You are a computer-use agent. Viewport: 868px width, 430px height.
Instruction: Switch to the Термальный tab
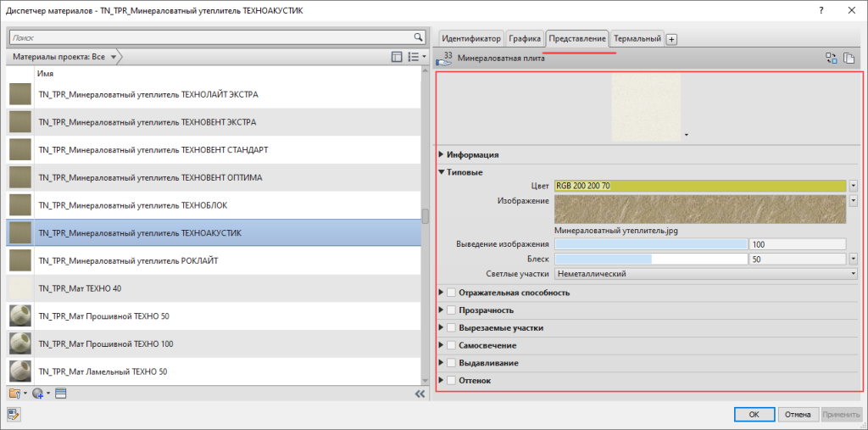637,39
